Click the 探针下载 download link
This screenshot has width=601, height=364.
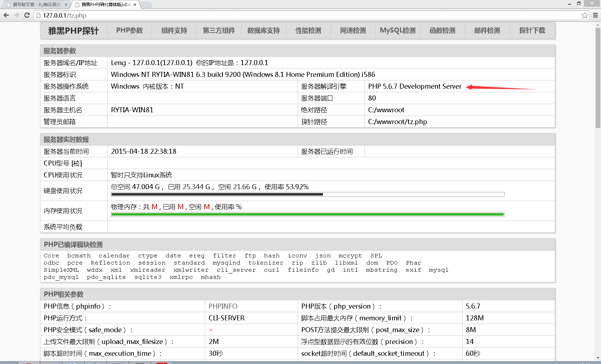[x=532, y=31]
